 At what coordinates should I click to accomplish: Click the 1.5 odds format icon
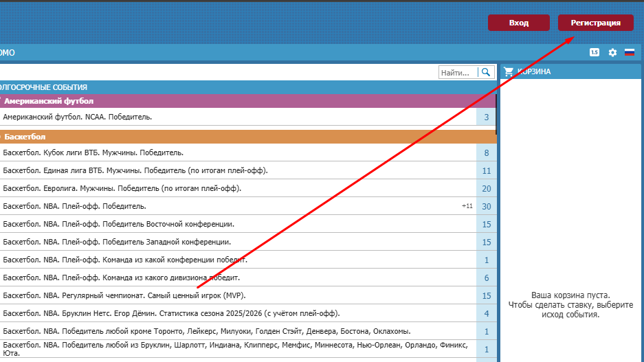pos(595,53)
